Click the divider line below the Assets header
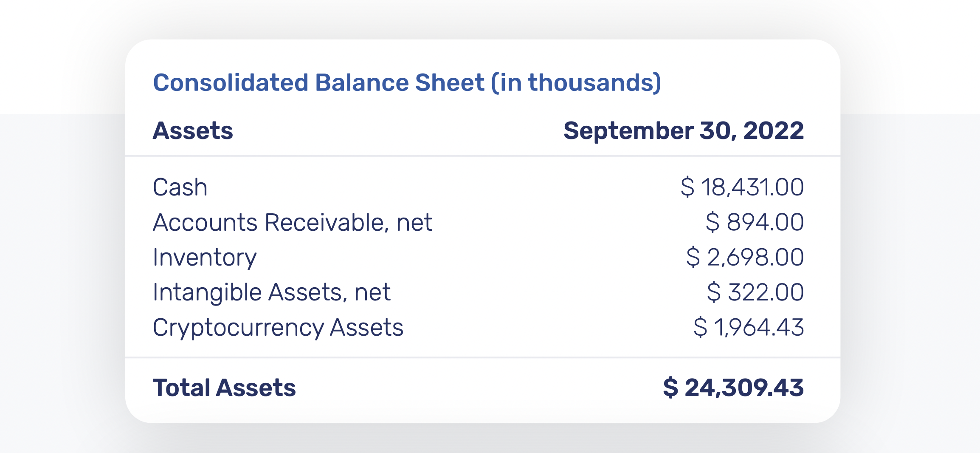This screenshot has width=980, height=453. [x=482, y=156]
